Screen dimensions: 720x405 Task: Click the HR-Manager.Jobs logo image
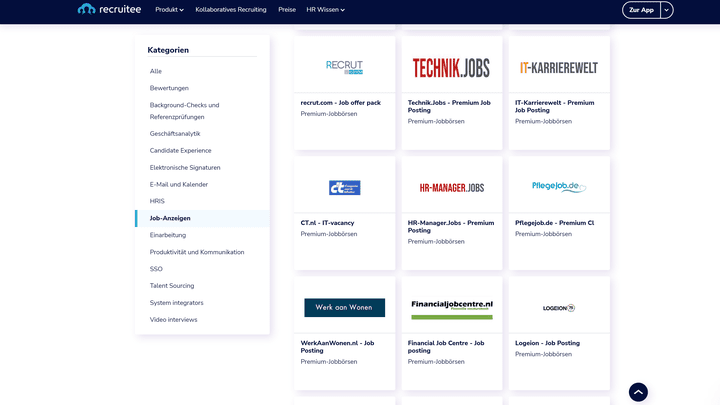(451, 188)
